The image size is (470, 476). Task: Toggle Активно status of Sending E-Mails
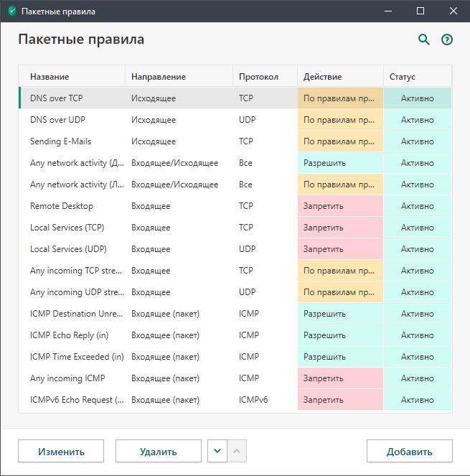pyautogui.click(x=418, y=141)
